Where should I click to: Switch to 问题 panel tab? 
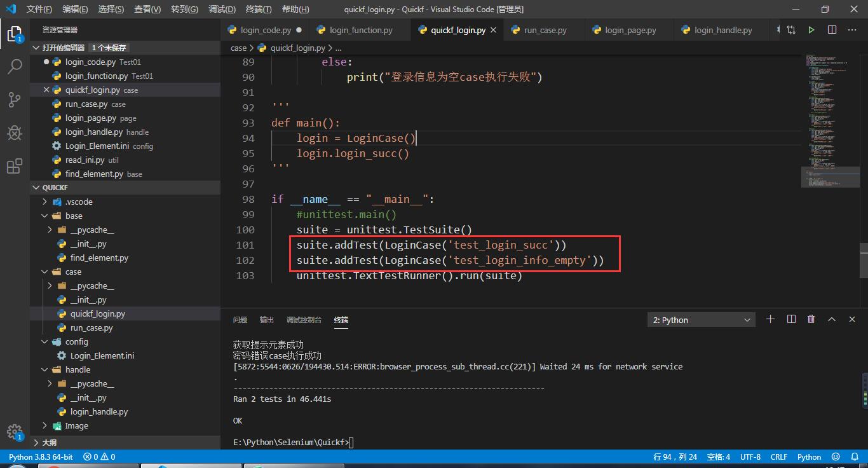pyautogui.click(x=240, y=320)
